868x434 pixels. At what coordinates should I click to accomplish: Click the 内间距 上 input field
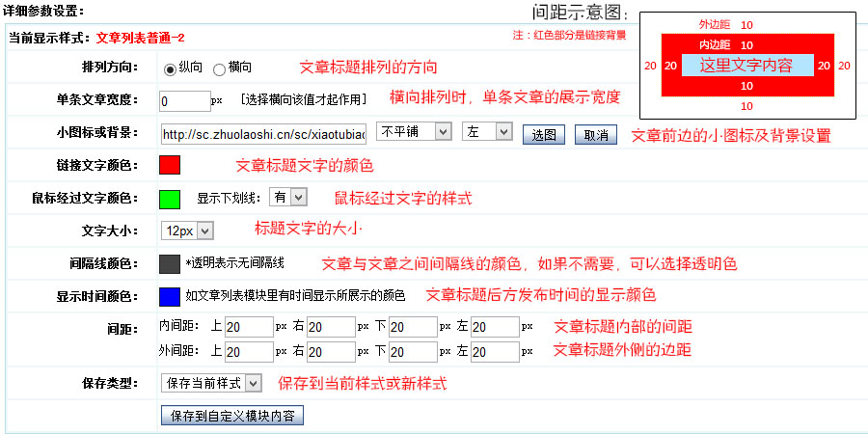(x=250, y=328)
